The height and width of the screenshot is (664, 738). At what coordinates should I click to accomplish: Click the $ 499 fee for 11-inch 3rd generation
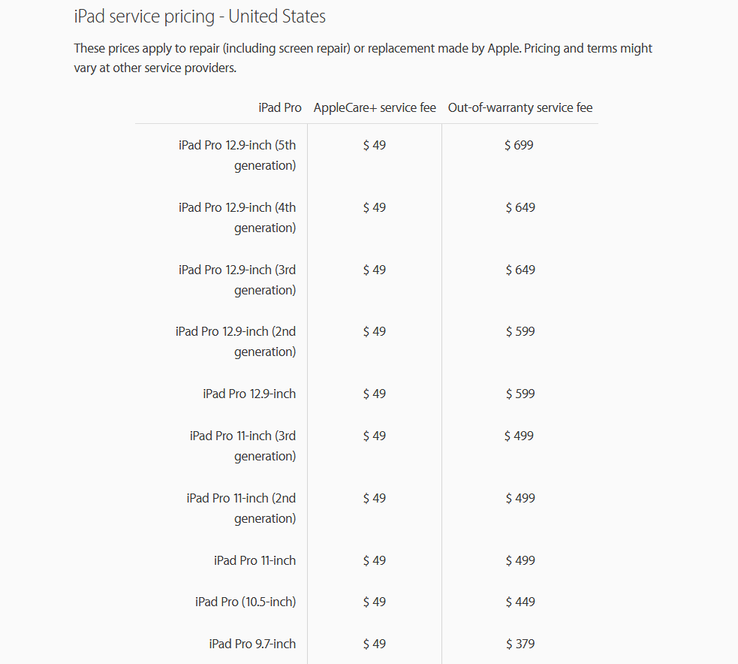click(519, 436)
